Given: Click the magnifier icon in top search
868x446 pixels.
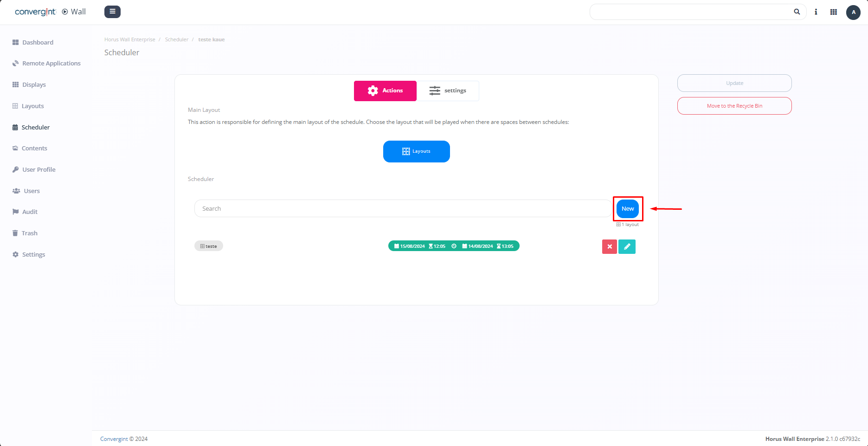Looking at the screenshot, I should click(797, 12).
